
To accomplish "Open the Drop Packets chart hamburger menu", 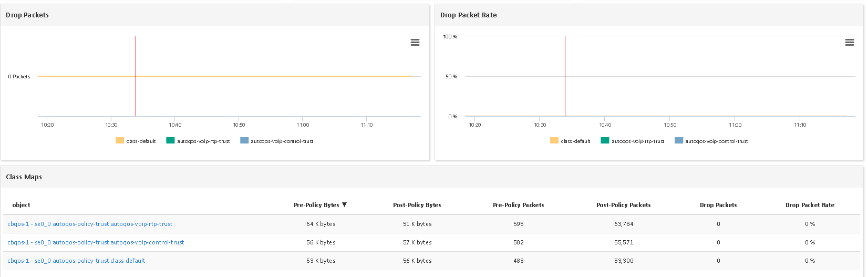I will (415, 43).
